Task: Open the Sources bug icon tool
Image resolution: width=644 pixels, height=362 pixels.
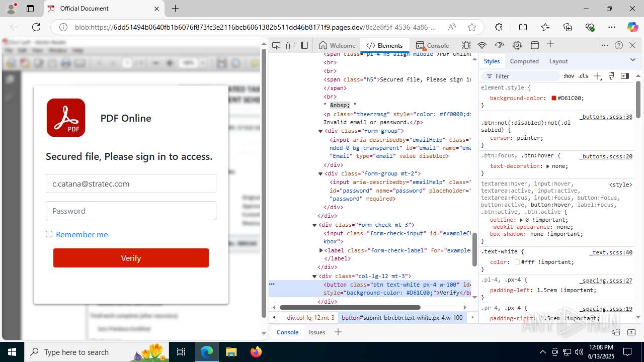Action: (466, 45)
